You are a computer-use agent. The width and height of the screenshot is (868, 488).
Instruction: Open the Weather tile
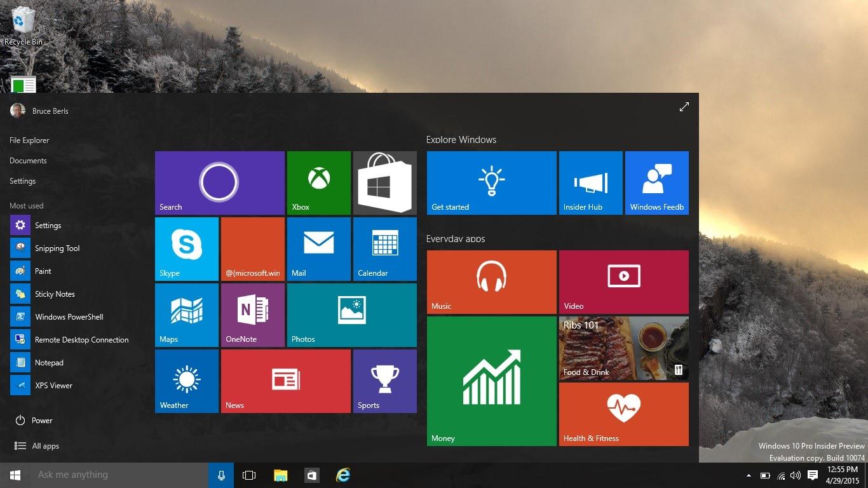click(187, 381)
